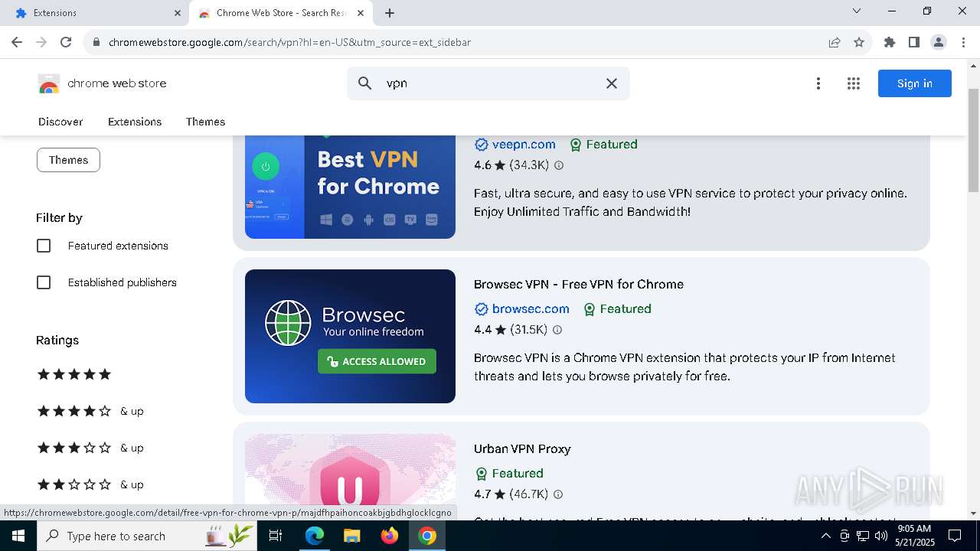The height and width of the screenshot is (551, 980).
Task: Clear the vpn search text
Action: click(x=612, y=83)
